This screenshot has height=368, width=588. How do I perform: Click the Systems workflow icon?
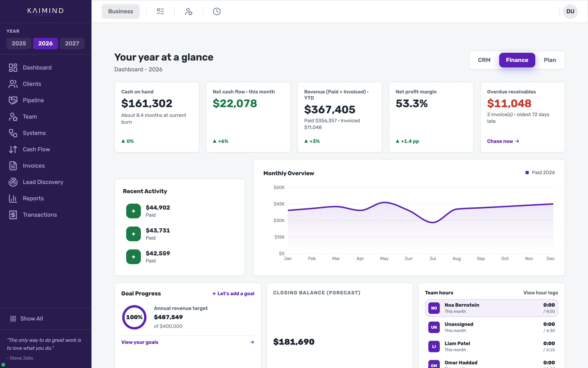[13, 133]
